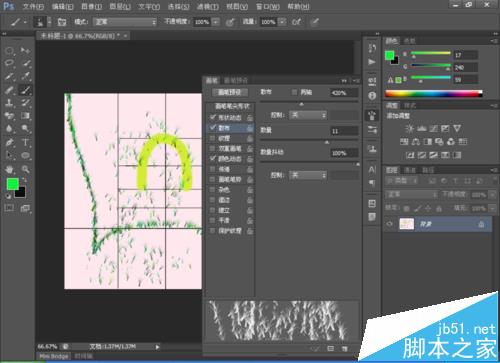Enable 杂色 noise checkbox
The width and height of the screenshot is (500, 363).
(212, 190)
